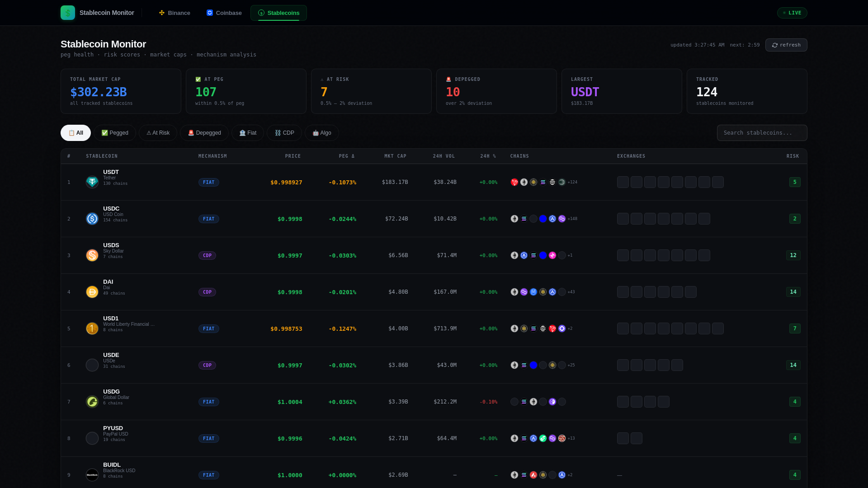The width and height of the screenshot is (868, 488).
Task: Sort by the PRICE column header
Action: click(x=293, y=156)
